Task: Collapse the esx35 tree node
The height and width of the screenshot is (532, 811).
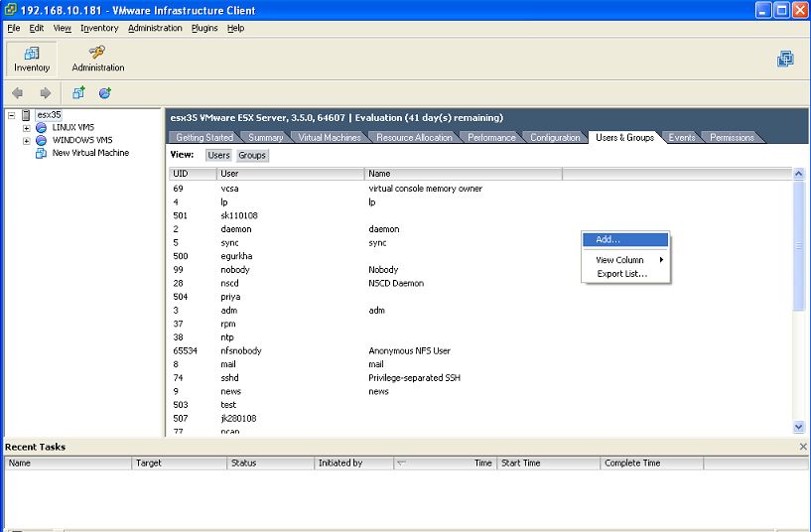Action: pos(11,115)
